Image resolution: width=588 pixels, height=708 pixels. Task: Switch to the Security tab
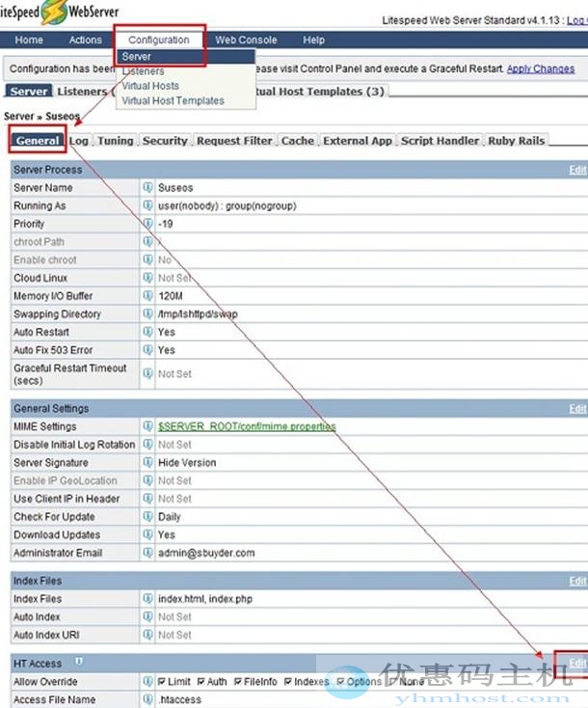pyautogui.click(x=165, y=141)
